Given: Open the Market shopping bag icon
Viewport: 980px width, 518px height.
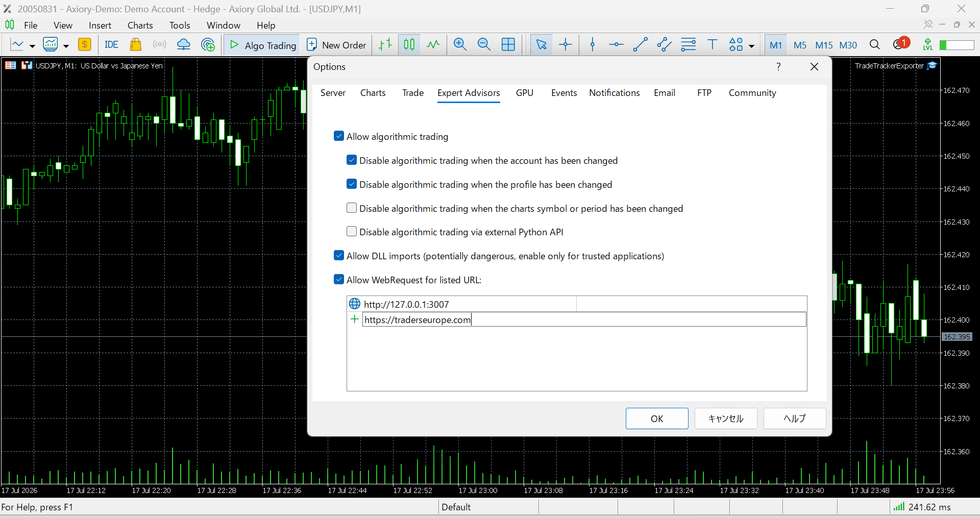Looking at the screenshot, I should [135, 45].
